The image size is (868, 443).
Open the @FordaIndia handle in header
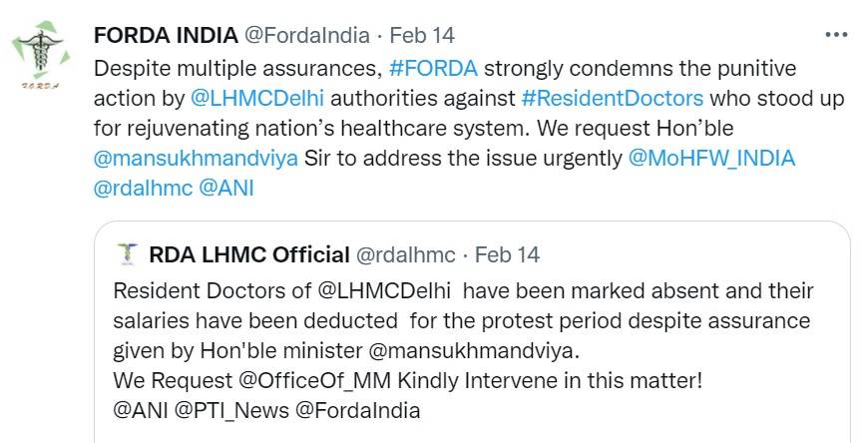point(306,35)
